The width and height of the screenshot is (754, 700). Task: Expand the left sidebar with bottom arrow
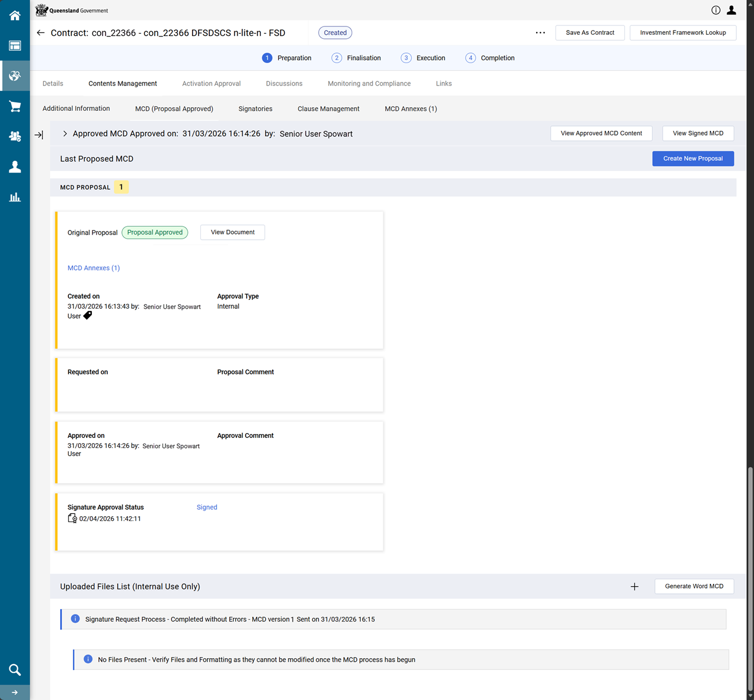tap(15, 692)
